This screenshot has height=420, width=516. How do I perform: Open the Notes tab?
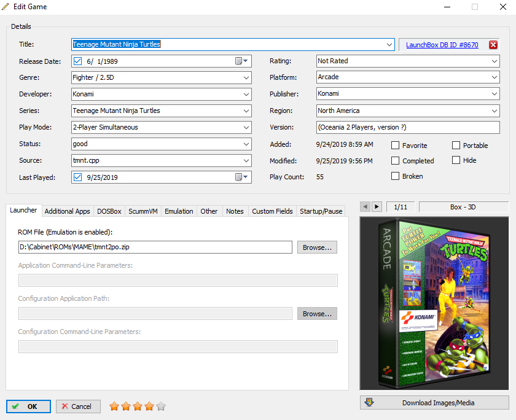click(235, 211)
